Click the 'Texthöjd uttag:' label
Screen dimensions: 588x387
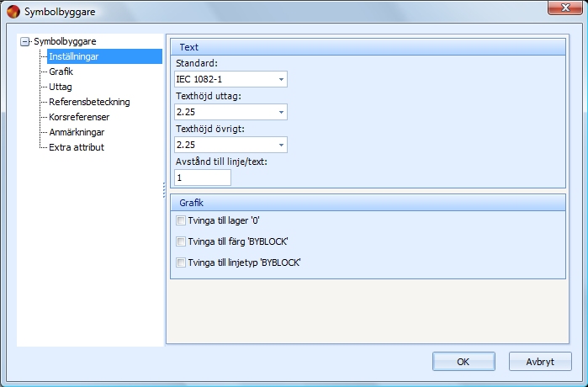(x=209, y=96)
